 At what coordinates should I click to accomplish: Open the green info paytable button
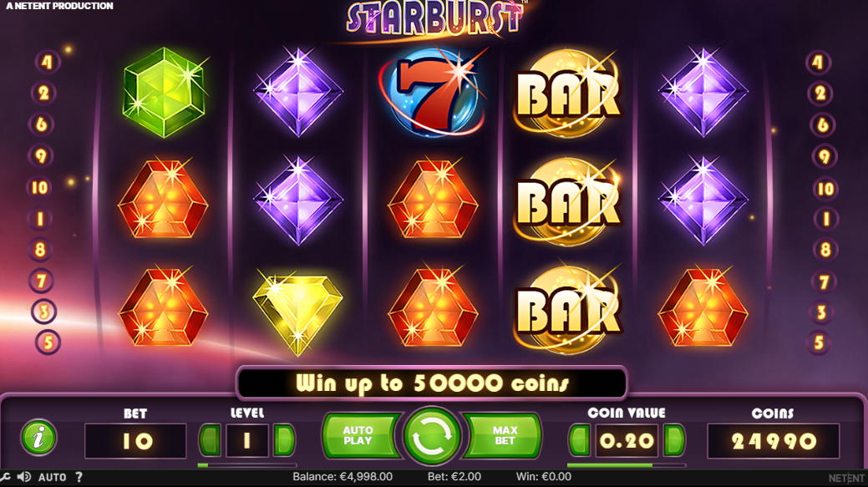pos(38,438)
